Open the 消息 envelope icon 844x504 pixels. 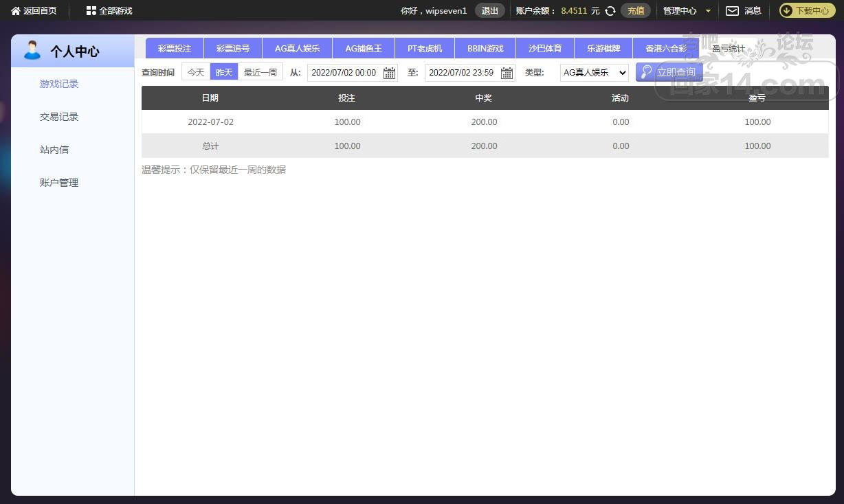click(x=732, y=11)
